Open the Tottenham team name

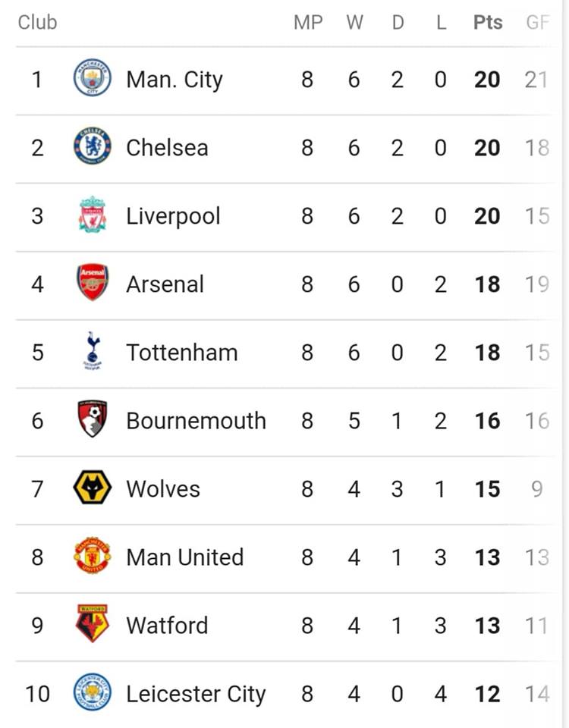(x=182, y=353)
